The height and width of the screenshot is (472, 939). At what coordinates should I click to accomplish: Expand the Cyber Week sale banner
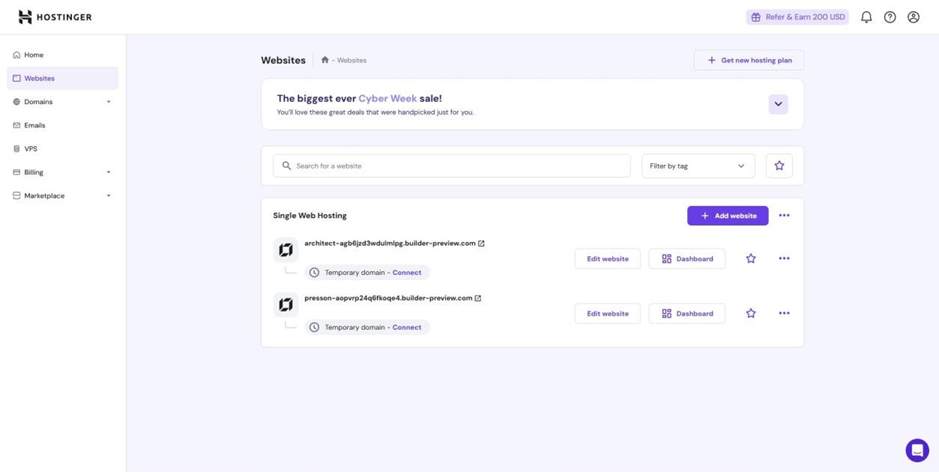point(778,104)
